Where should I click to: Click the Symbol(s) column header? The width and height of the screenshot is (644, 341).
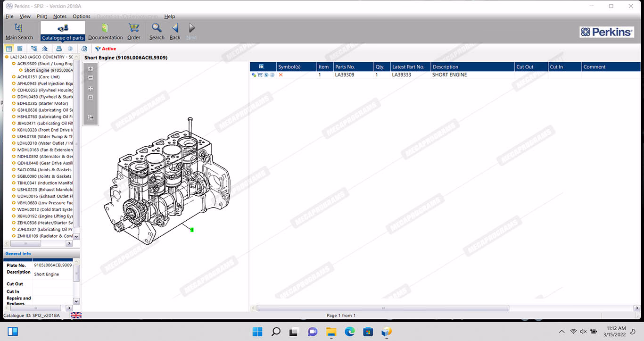(296, 67)
